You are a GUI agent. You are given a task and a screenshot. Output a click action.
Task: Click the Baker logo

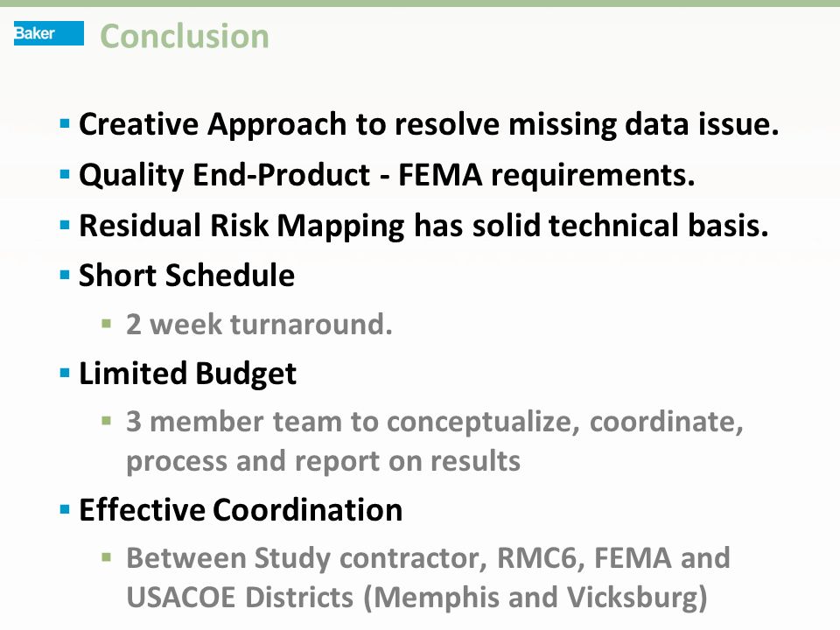(x=49, y=33)
